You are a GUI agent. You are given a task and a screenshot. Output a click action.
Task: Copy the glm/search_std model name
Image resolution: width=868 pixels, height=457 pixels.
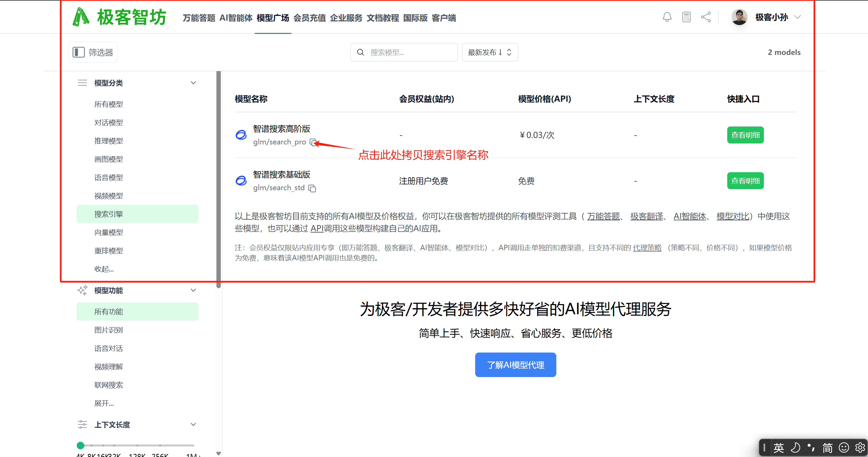(312, 188)
